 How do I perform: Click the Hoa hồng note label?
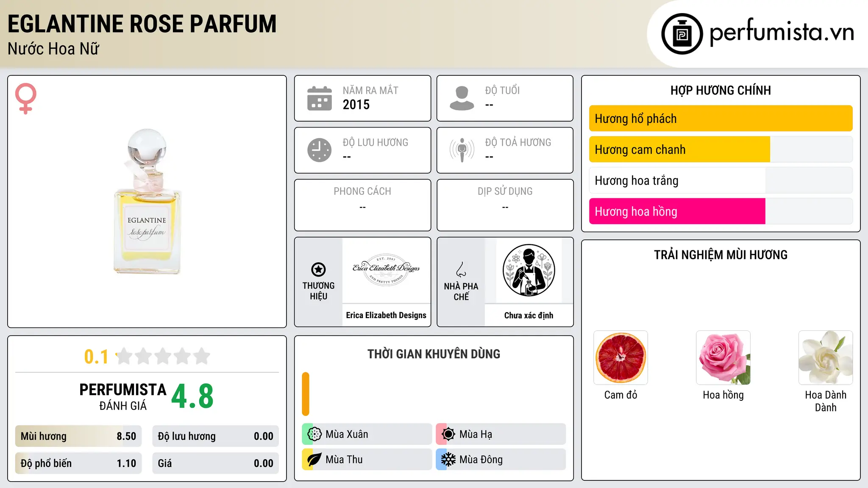(x=723, y=395)
